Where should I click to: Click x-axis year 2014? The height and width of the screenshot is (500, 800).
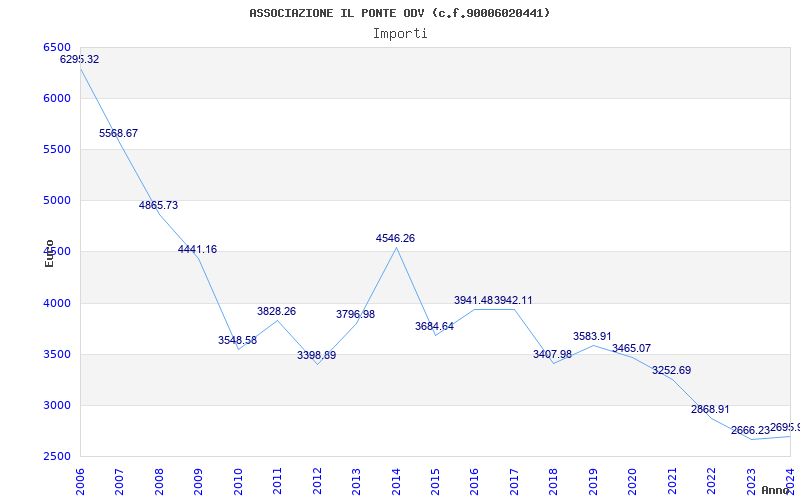coord(396,481)
